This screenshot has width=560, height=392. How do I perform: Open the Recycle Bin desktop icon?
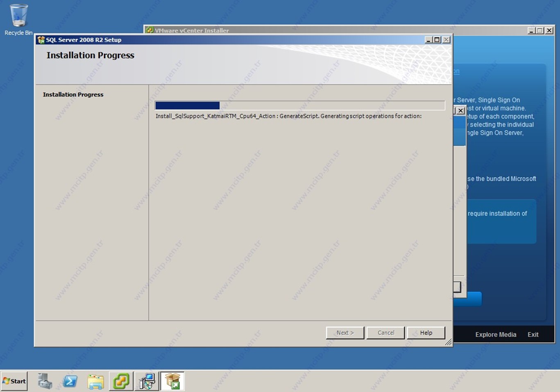coord(18,20)
